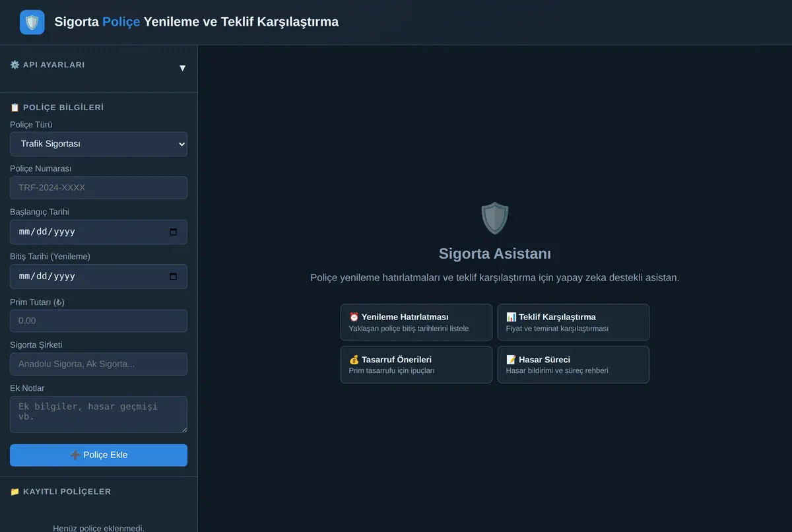Viewport: 792px width, 532px height.
Task: Click the Sigorta Asistanı heading text
Action: (x=495, y=253)
